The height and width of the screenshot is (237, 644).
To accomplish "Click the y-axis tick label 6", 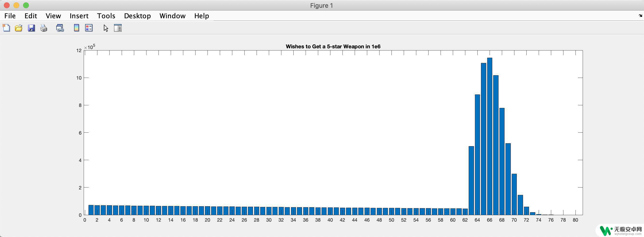I will tap(80, 133).
